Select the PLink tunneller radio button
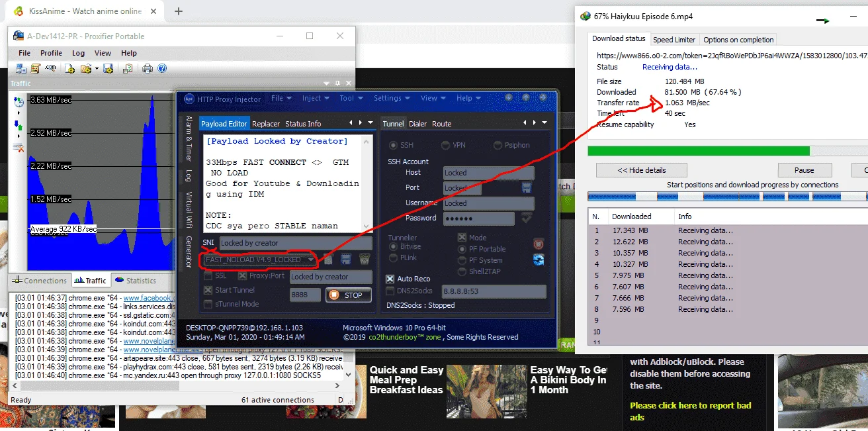This screenshot has width=868, height=431. tap(393, 258)
